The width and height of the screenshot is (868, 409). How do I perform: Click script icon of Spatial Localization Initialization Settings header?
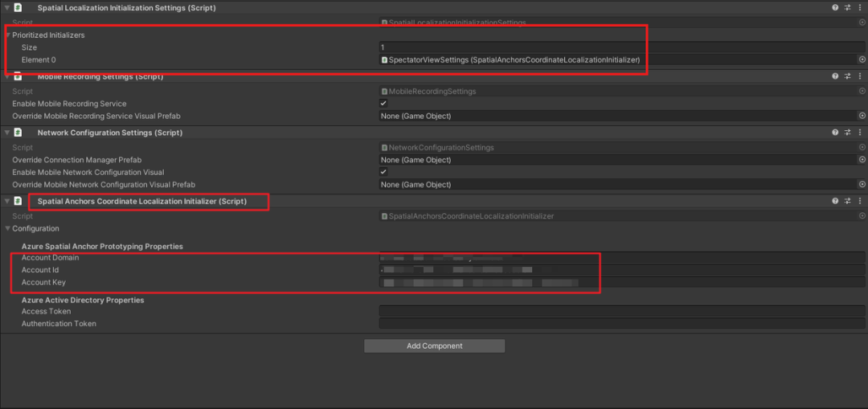point(18,8)
